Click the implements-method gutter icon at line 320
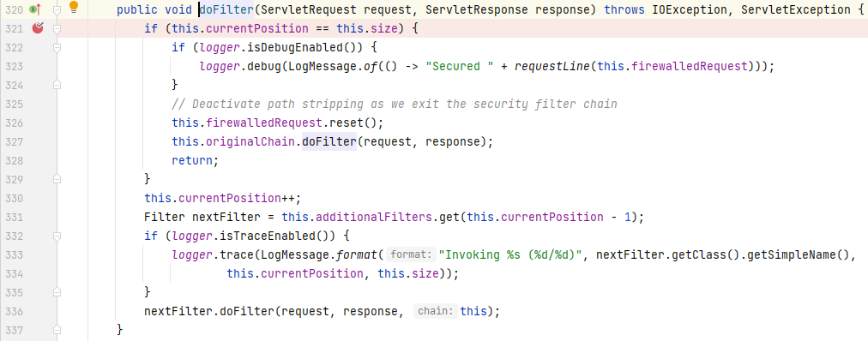The height and width of the screenshot is (341, 868). pyautogui.click(x=35, y=9)
